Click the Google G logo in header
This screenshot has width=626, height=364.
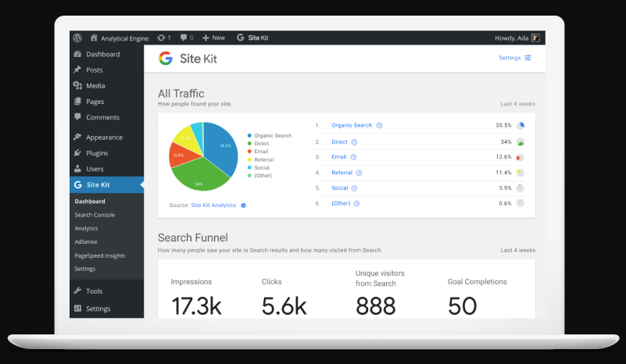click(166, 59)
